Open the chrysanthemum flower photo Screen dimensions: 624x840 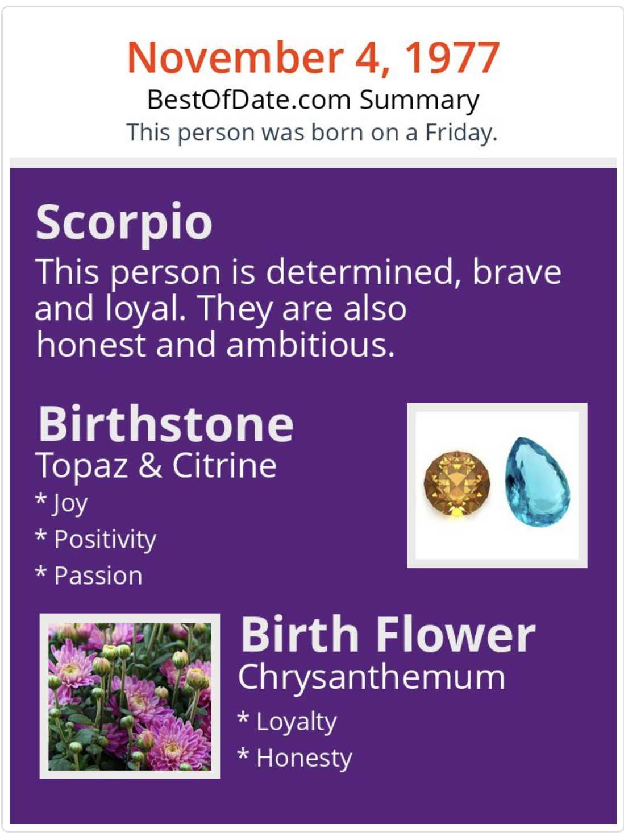point(130,696)
